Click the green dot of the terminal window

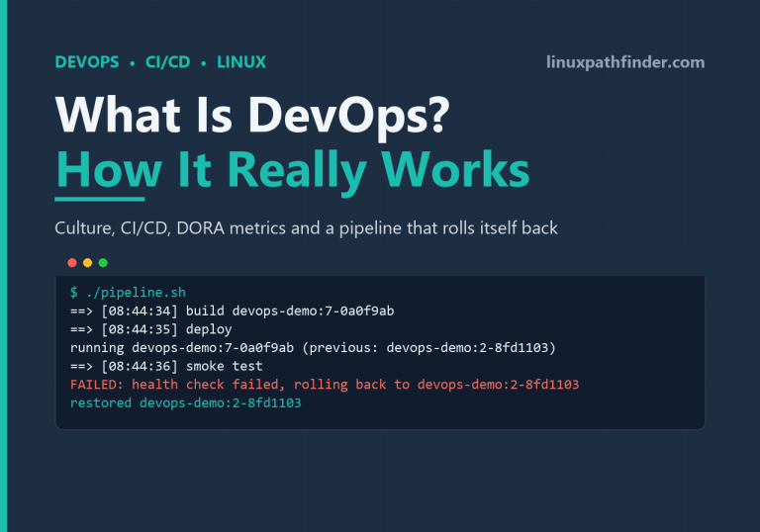(x=103, y=263)
